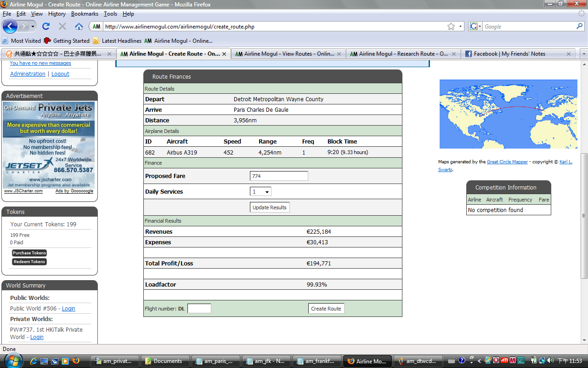
Task: Open the recent pages history dropdown arrow
Action: point(33,27)
